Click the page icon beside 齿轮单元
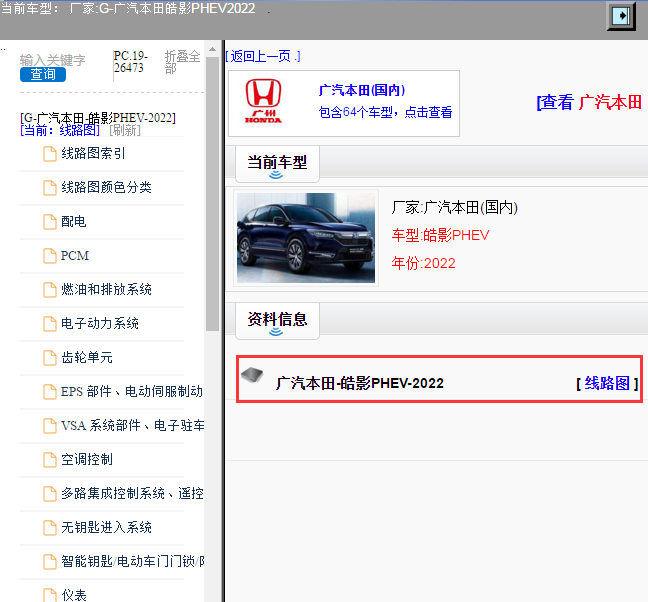 click(50, 357)
